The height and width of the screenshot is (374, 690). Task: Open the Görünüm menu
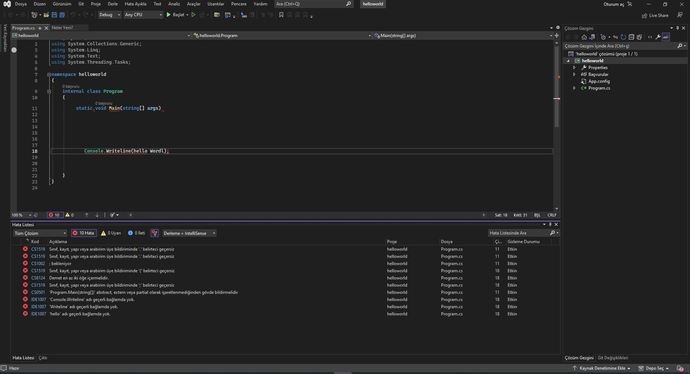tap(62, 4)
